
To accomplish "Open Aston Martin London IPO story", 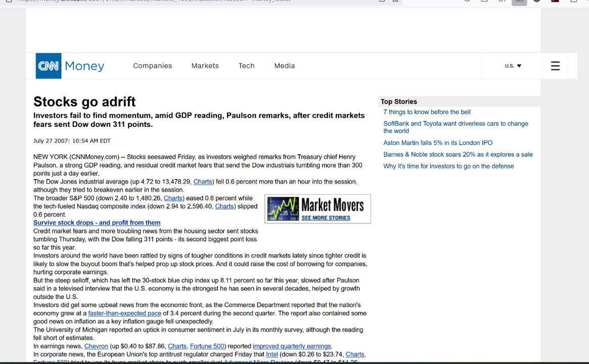I will tap(438, 143).
